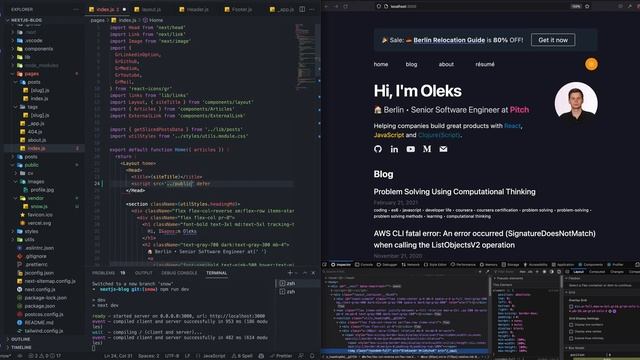Image resolution: width=640 pixels, height=360 pixels.
Task: Enable Extend lines infinitely checkbox
Action: [571, 338]
